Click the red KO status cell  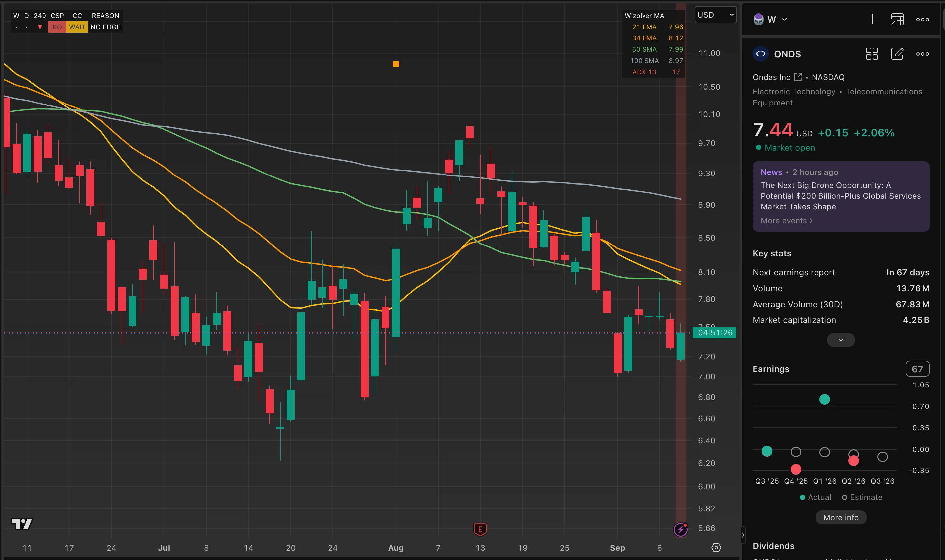point(57,27)
